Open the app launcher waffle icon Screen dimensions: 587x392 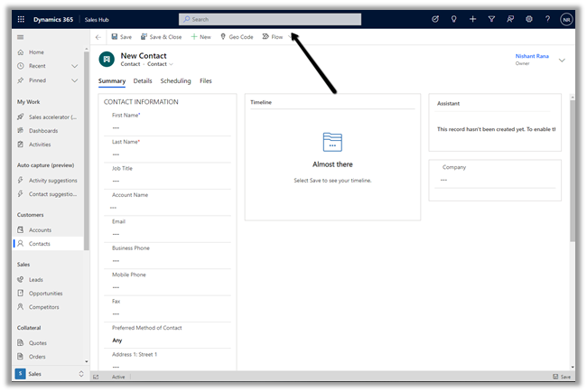(21, 19)
